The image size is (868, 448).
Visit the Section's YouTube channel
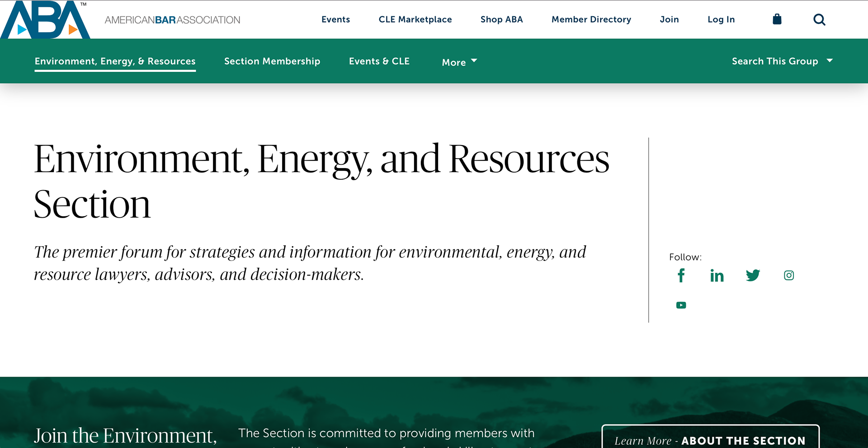(x=681, y=305)
